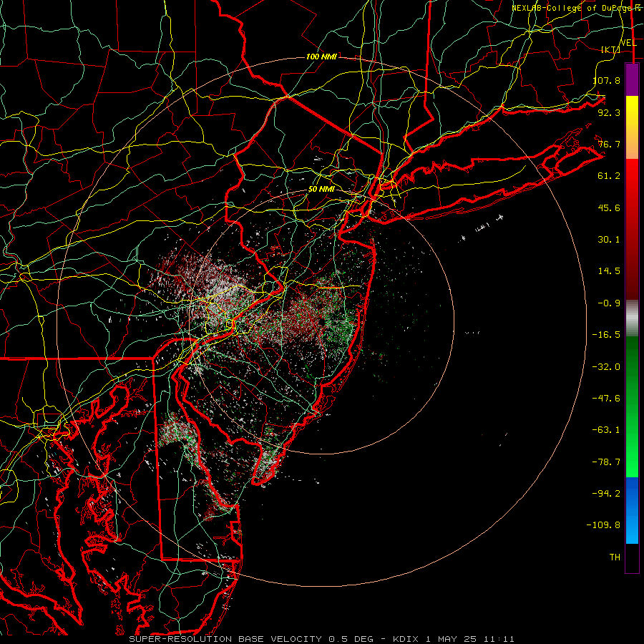The height and width of the screenshot is (644, 644).
Task: Select the 107.8 value on the velocity scale
Action: click(x=607, y=80)
